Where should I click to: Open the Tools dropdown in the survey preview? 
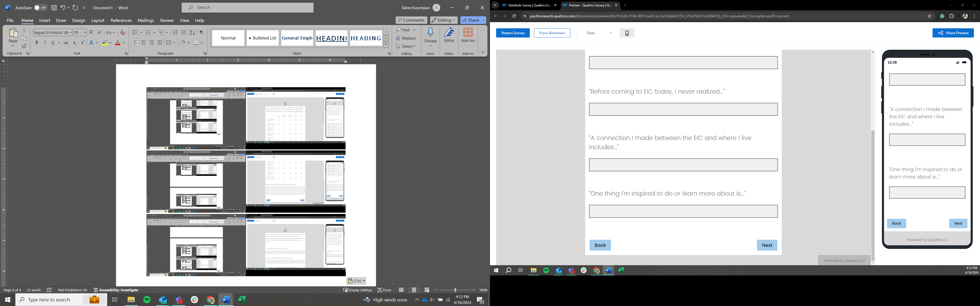(599, 33)
